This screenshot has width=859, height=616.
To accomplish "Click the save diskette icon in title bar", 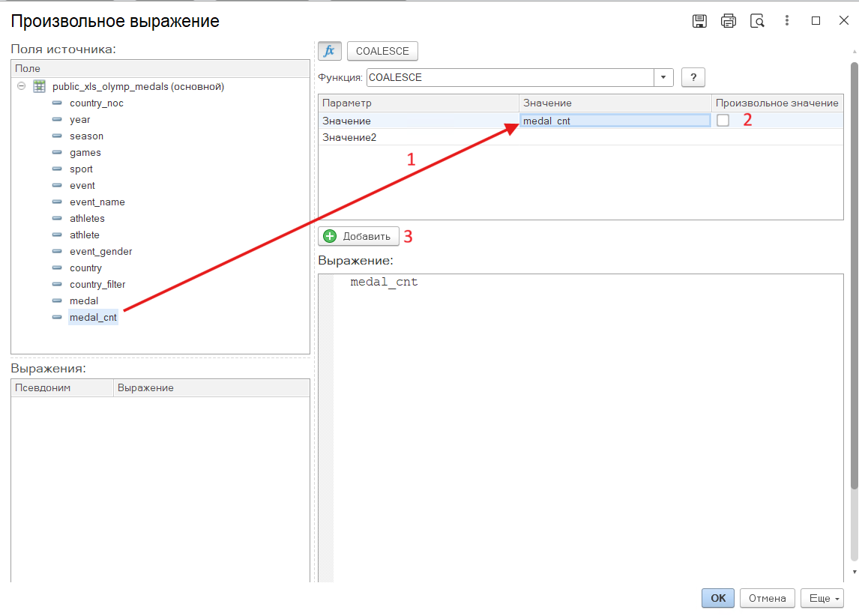I will pyautogui.click(x=699, y=21).
